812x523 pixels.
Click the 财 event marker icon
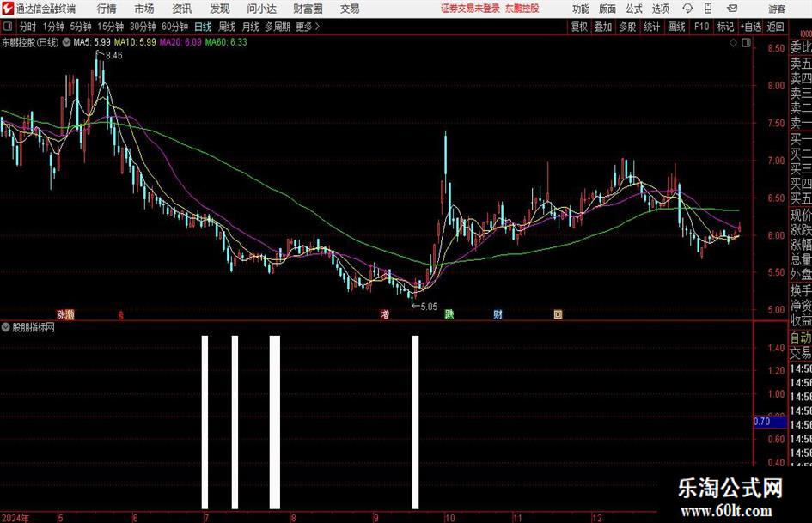pos(498,314)
